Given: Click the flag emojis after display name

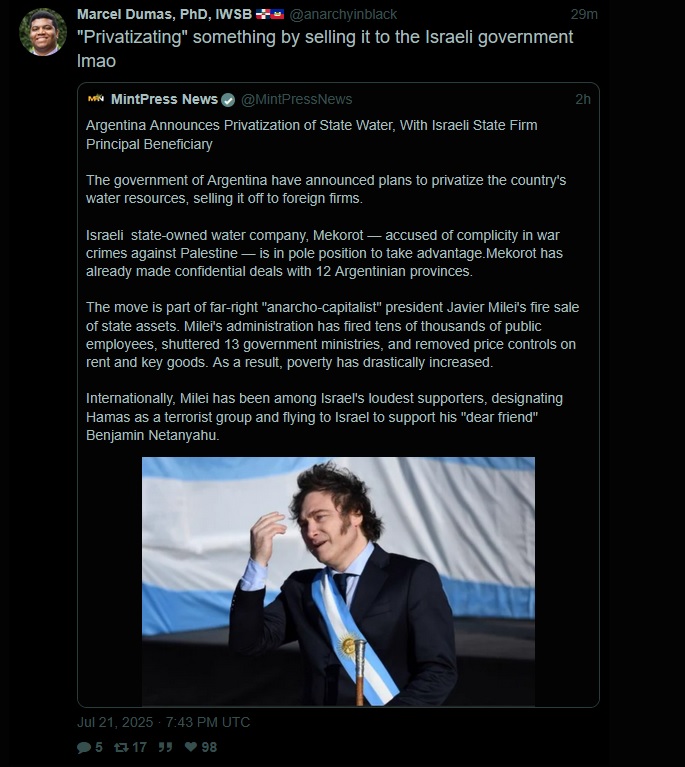Looking at the screenshot, I should (x=270, y=15).
